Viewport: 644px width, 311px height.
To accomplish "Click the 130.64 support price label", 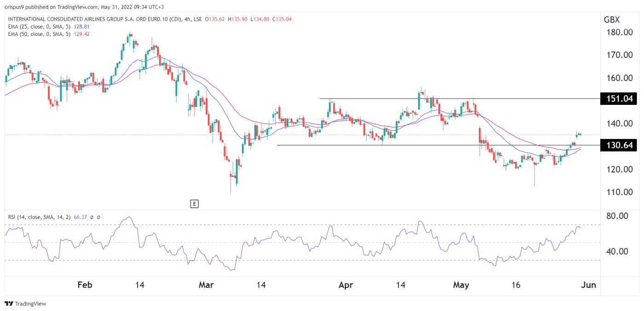I will pyautogui.click(x=618, y=145).
